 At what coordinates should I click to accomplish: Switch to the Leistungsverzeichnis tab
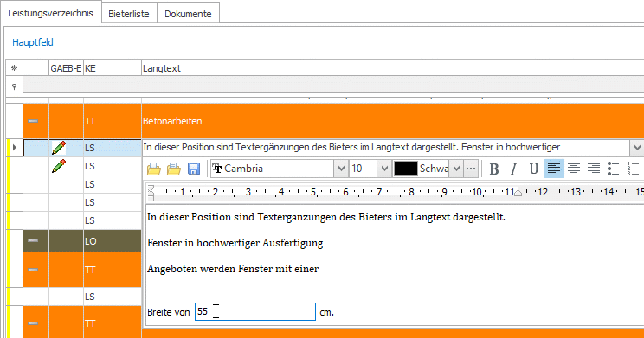(50, 13)
